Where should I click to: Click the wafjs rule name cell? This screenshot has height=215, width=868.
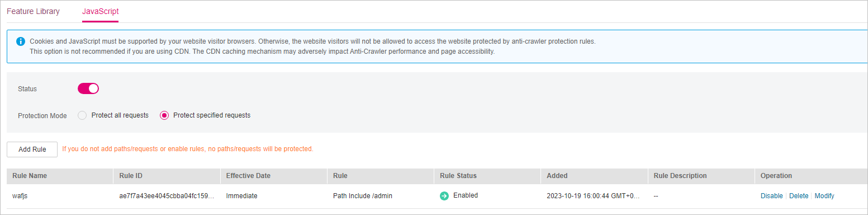point(20,196)
